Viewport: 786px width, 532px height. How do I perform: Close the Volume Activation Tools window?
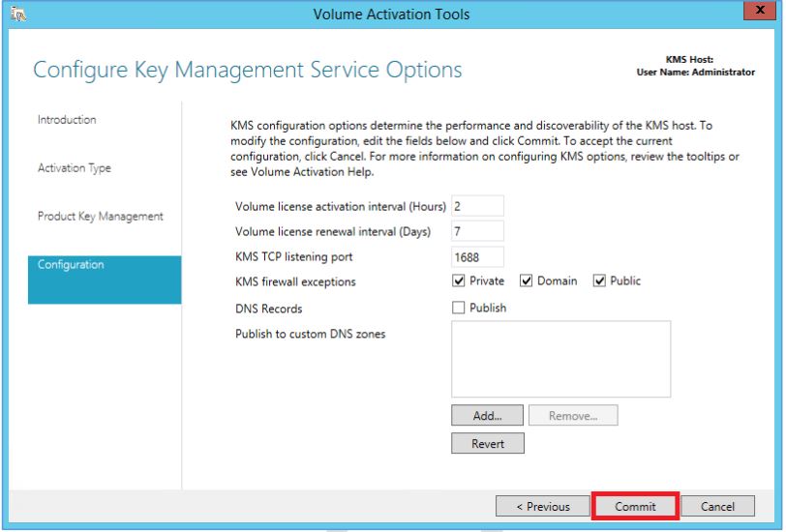[760, 10]
